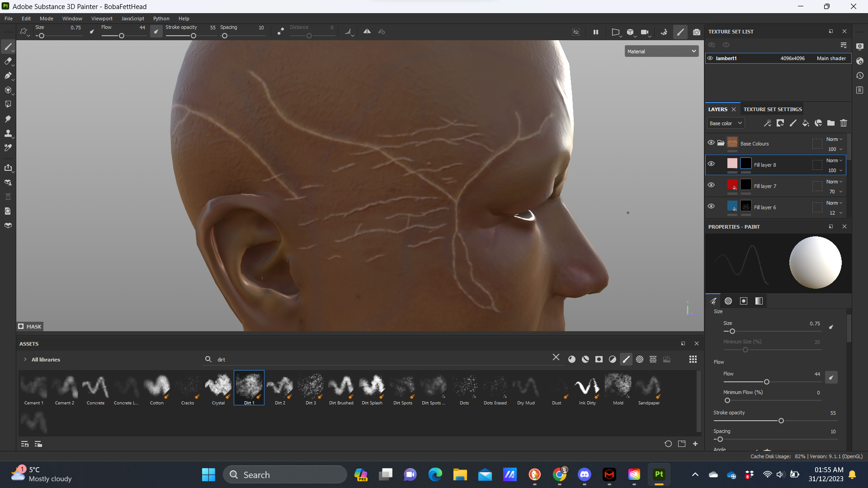Open the Main shader setting for lambert1
The height and width of the screenshot is (488, 868).
tap(831, 58)
